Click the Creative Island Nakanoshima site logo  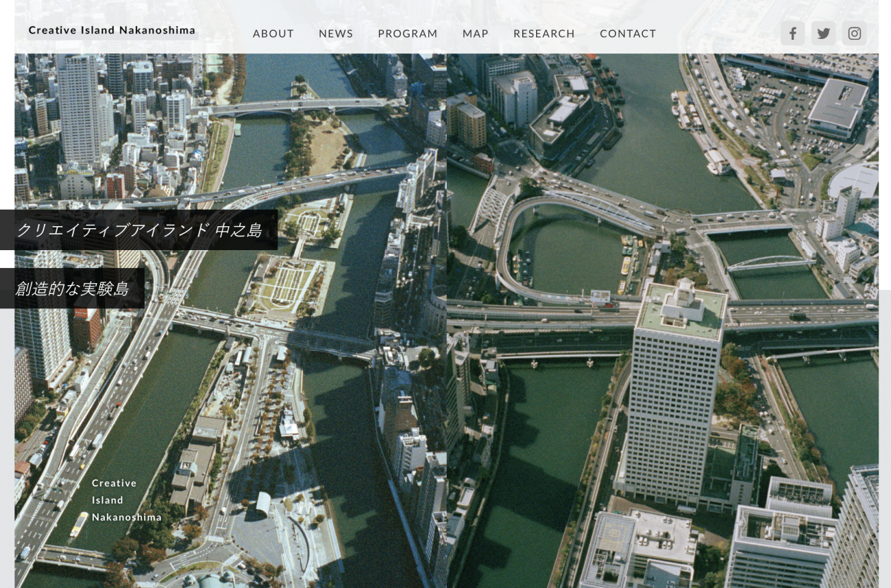[112, 30]
